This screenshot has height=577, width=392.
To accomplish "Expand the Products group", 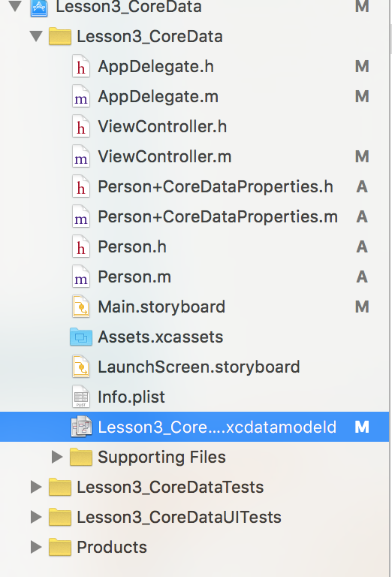I will point(35,547).
